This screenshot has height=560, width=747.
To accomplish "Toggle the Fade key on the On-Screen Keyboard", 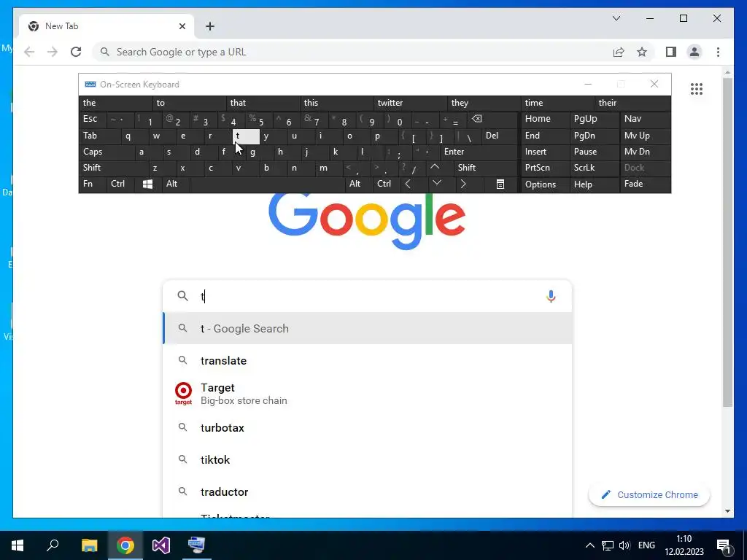I will click(x=645, y=184).
